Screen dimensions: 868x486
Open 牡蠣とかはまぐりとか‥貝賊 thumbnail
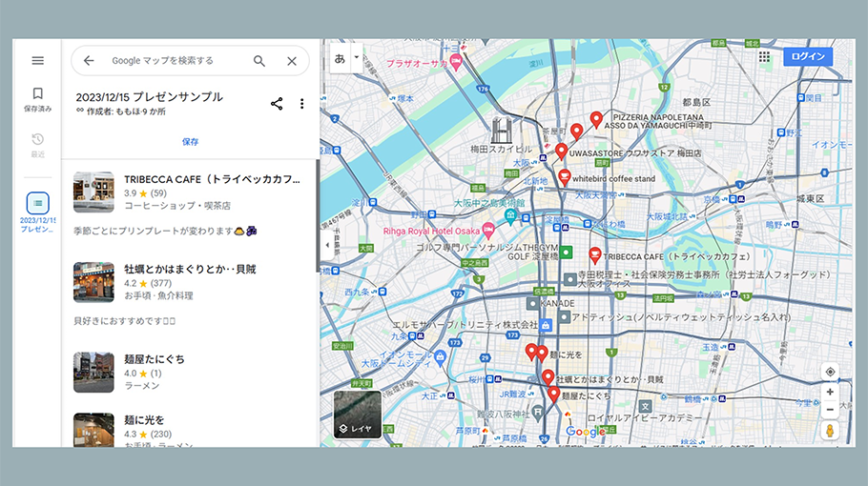click(93, 282)
